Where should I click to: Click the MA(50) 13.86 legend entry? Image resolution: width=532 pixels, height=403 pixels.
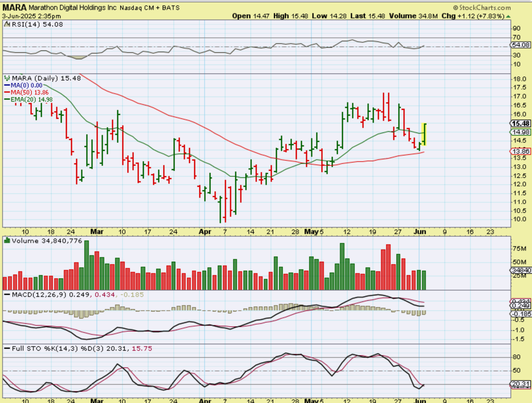pyautogui.click(x=30, y=92)
